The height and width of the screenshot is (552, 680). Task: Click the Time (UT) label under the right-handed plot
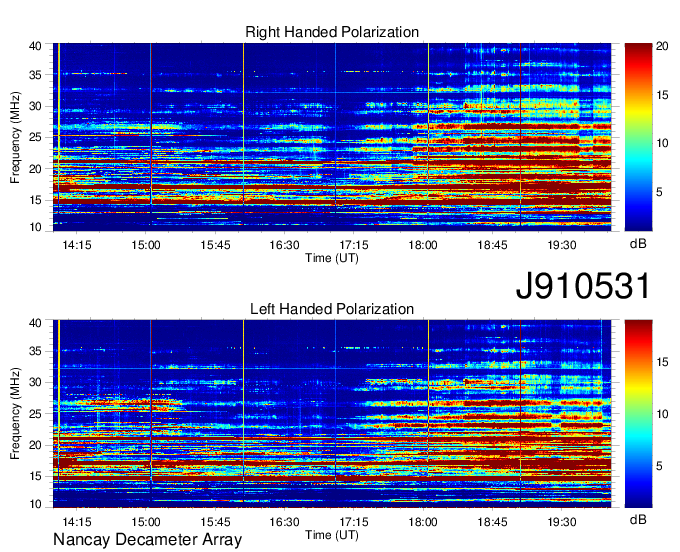click(332, 258)
